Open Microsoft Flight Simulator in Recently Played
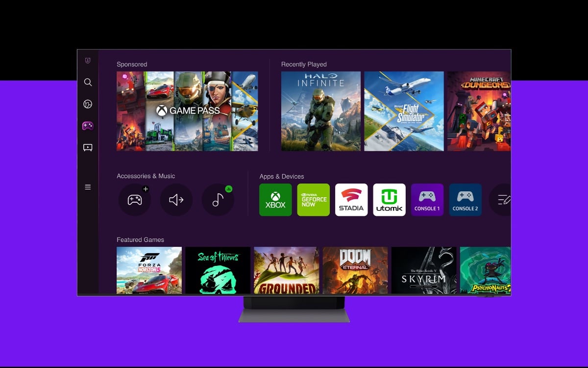The image size is (588, 368). point(404,111)
